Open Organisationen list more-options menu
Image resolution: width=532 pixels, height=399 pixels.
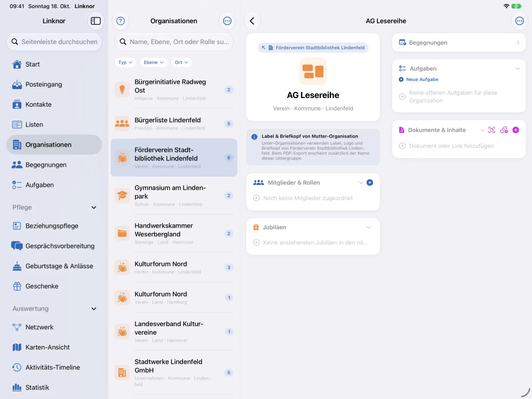tap(227, 21)
